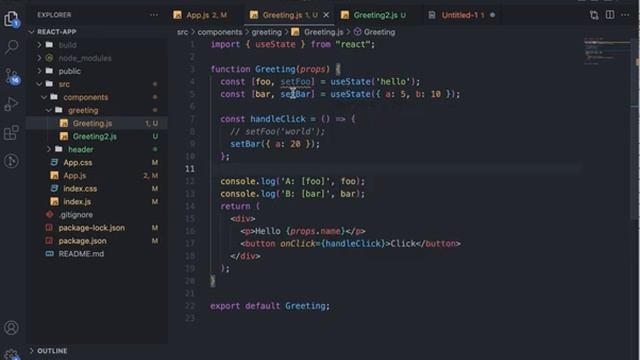Collapse the REACT-APP root section
The height and width of the screenshot is (360, 640).
pyautogui.click(x=57, y=31)
